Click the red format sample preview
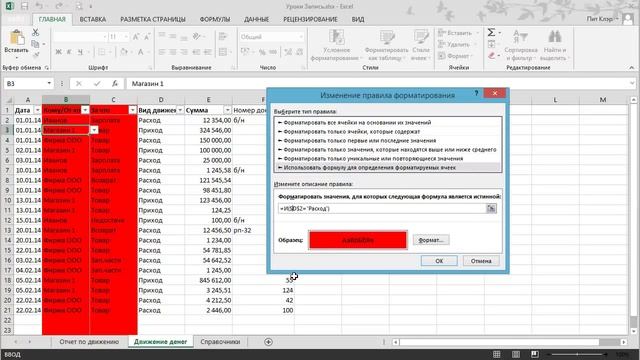640x360 pixels. [x=358, y=240]
